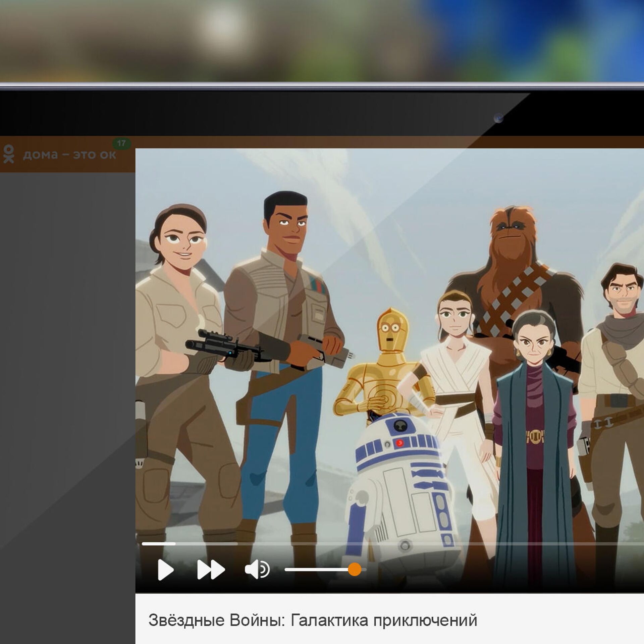Click the title 'Звёздные Войны: Галактика приключений'

tap(313, 620)
